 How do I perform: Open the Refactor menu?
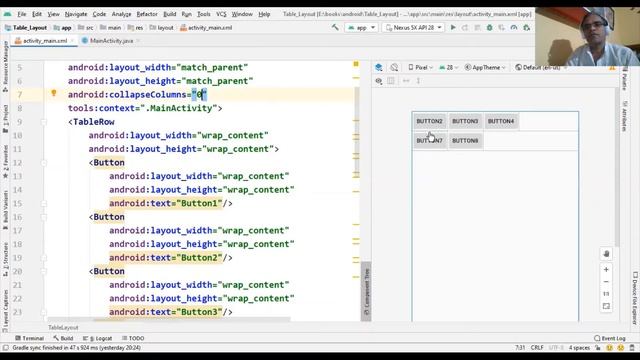[x=147, y=14]
